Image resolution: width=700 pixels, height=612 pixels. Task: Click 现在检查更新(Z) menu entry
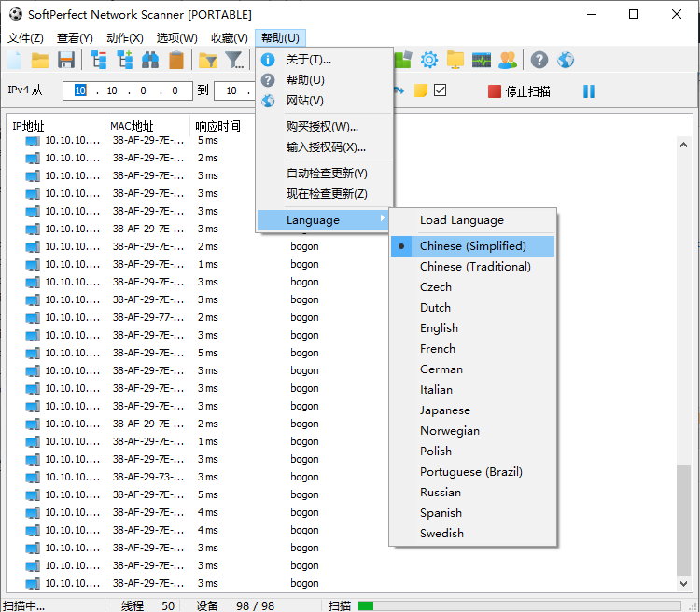[x=325, y=194]
